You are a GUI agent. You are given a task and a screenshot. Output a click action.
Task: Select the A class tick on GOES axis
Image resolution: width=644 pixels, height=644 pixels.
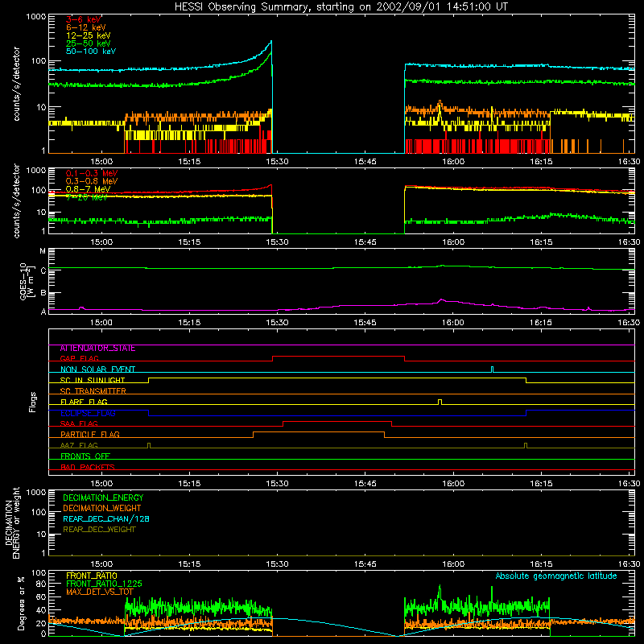pos(43,312)
